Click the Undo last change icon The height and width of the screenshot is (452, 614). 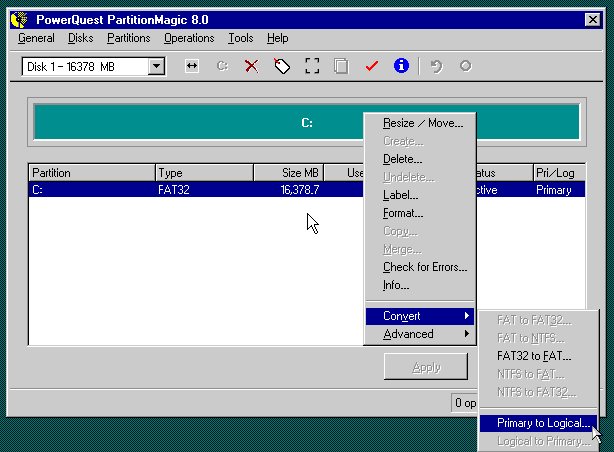pyautogui.click(x=436, y=66)
